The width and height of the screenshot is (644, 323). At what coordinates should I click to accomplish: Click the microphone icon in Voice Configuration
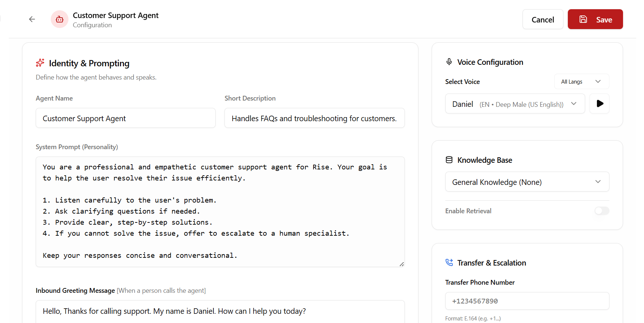coord(449,62)
